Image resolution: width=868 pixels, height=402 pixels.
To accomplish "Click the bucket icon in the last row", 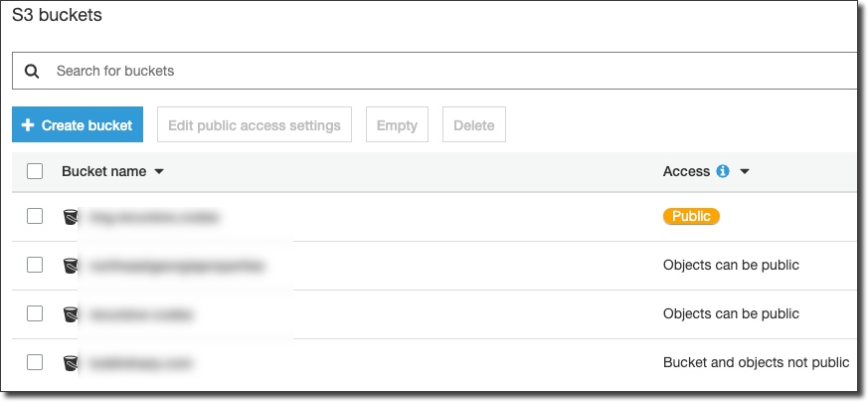I will (70, 363).
